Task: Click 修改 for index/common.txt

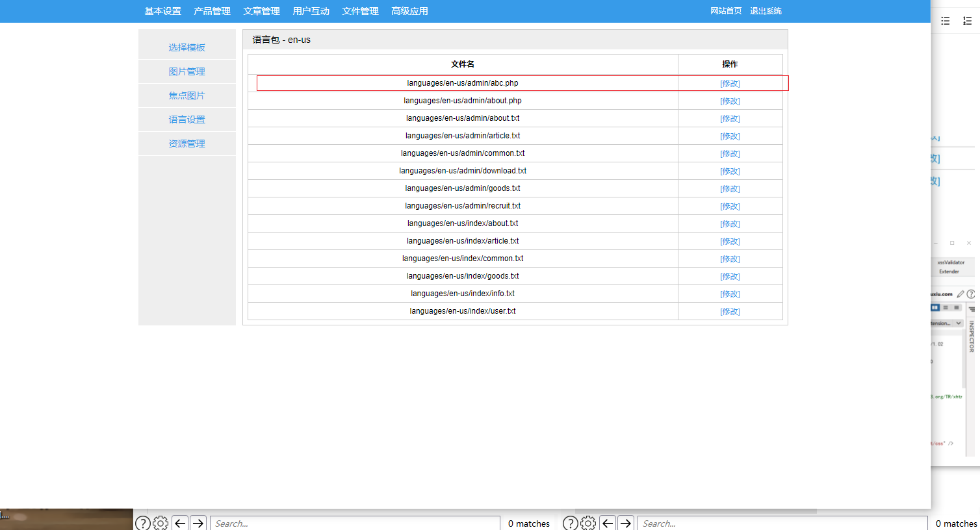Action: point(730,259)
